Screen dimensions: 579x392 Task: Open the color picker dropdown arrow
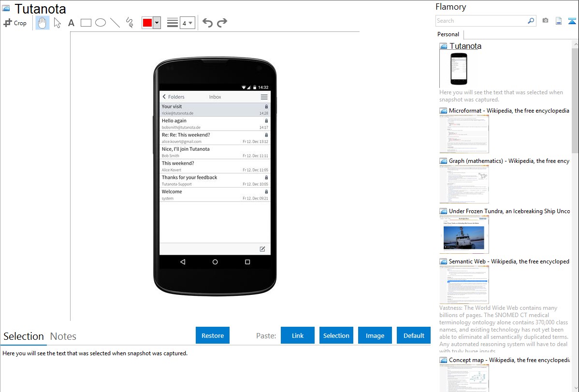pos(157,23)
